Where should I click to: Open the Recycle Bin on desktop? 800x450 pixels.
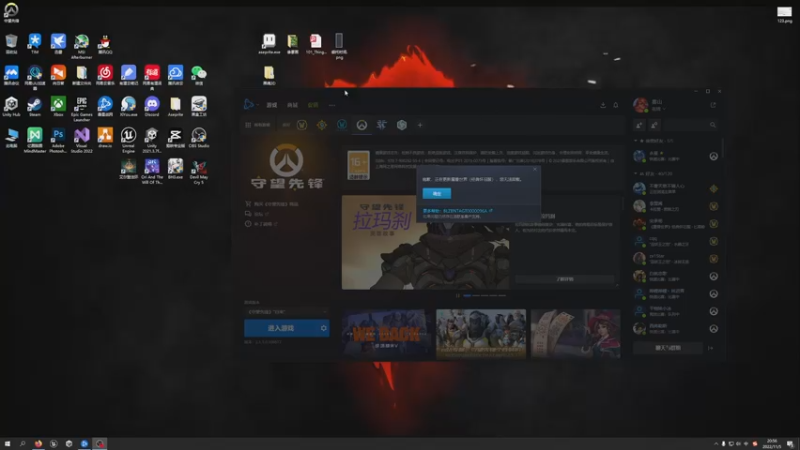pyautogui.click(x=11, y=44)
